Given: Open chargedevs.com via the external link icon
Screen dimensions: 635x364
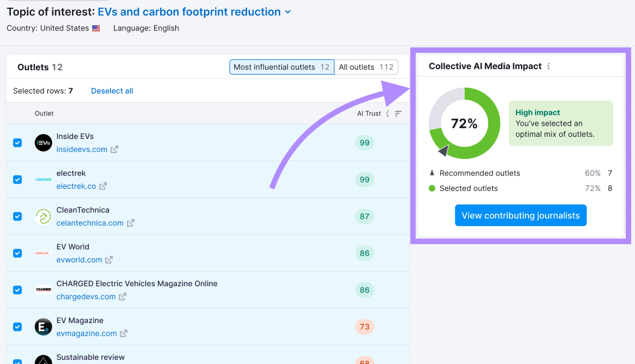Looking at the screenshot, I should click(123, 297).
